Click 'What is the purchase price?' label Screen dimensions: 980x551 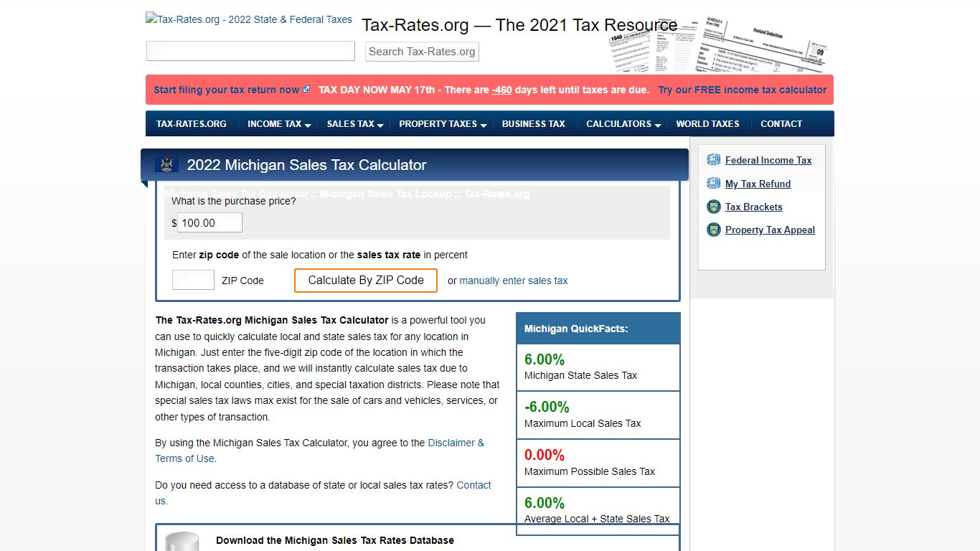coord(233,201)
